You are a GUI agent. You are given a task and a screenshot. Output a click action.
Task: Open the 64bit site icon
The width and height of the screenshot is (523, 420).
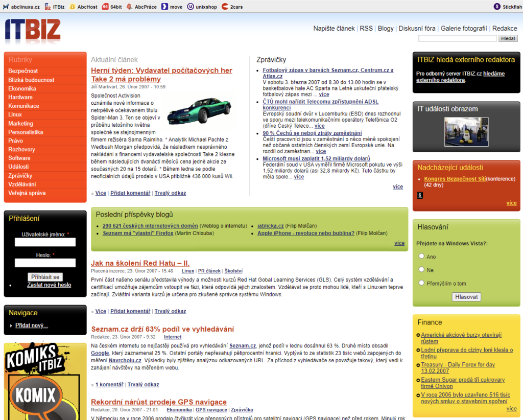click(105, 7)
